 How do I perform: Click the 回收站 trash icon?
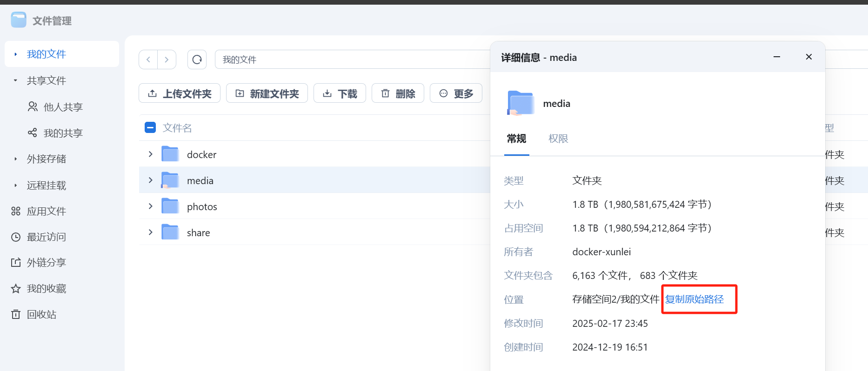point(16,315)
